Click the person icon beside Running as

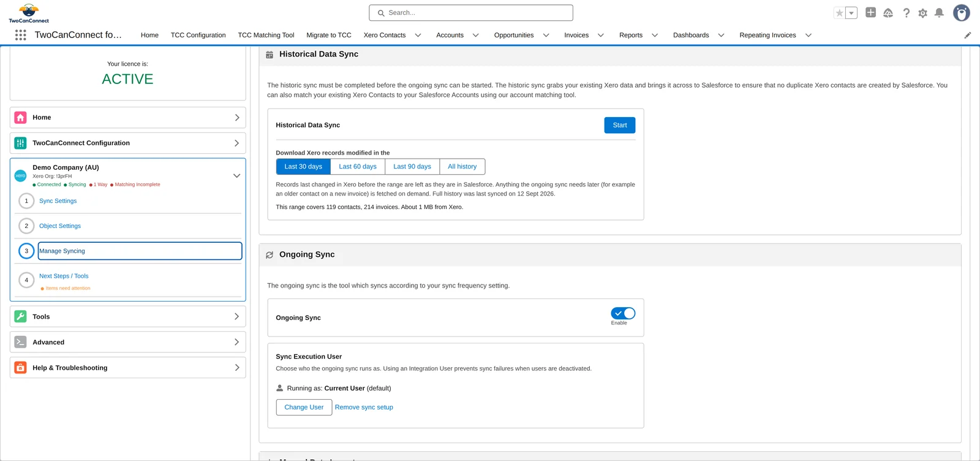pos(280,388)
